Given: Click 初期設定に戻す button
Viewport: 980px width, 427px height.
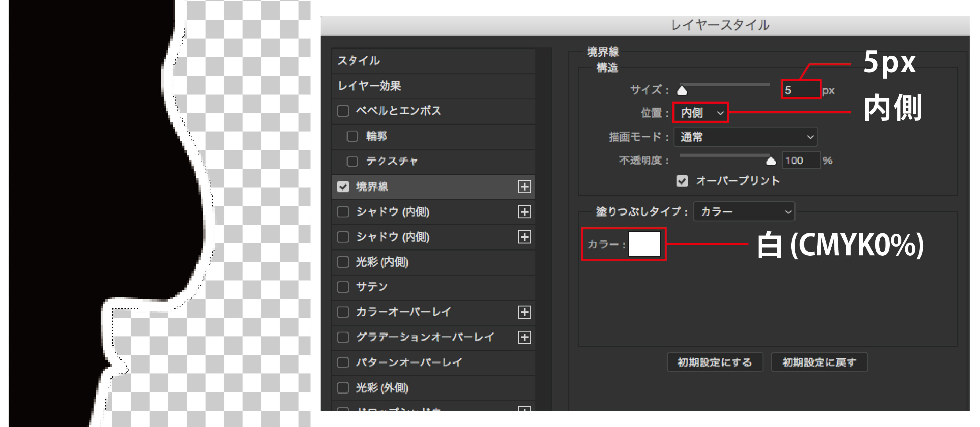Looking at the screenshot, I should tap(819, 362).
